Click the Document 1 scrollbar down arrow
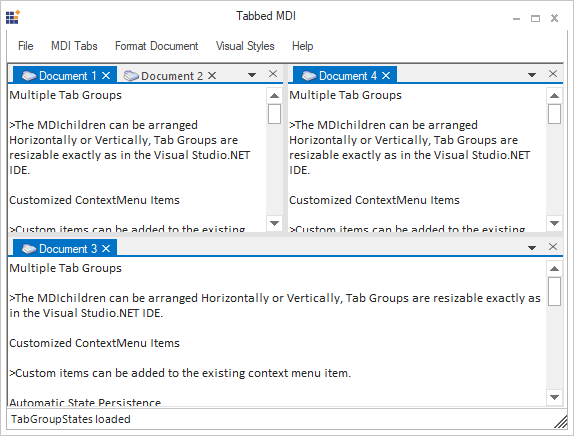 click(x=275, y=223)
